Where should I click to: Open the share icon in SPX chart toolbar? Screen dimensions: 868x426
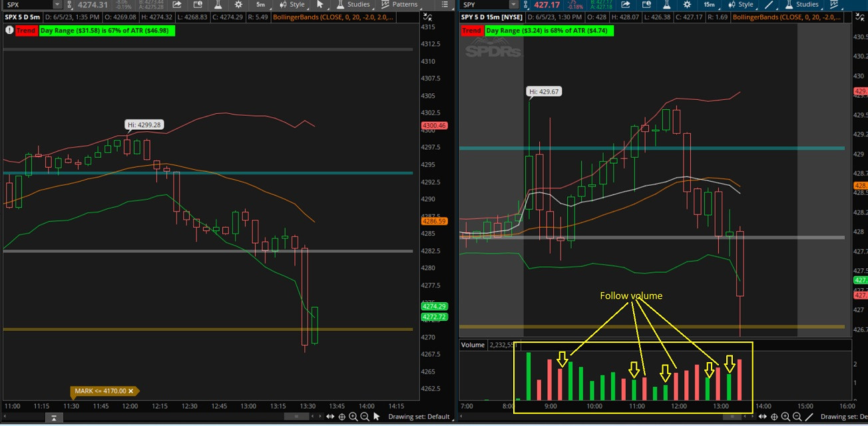[x=177, y=5]
